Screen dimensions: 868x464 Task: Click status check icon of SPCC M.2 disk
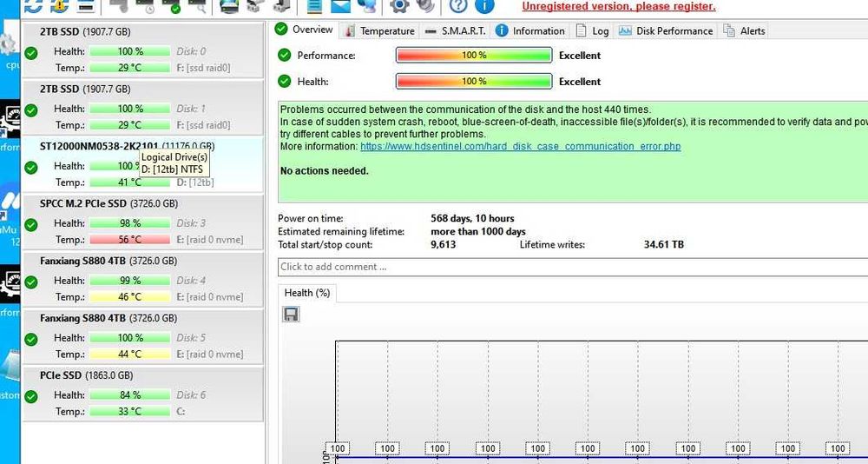point(31,224)
